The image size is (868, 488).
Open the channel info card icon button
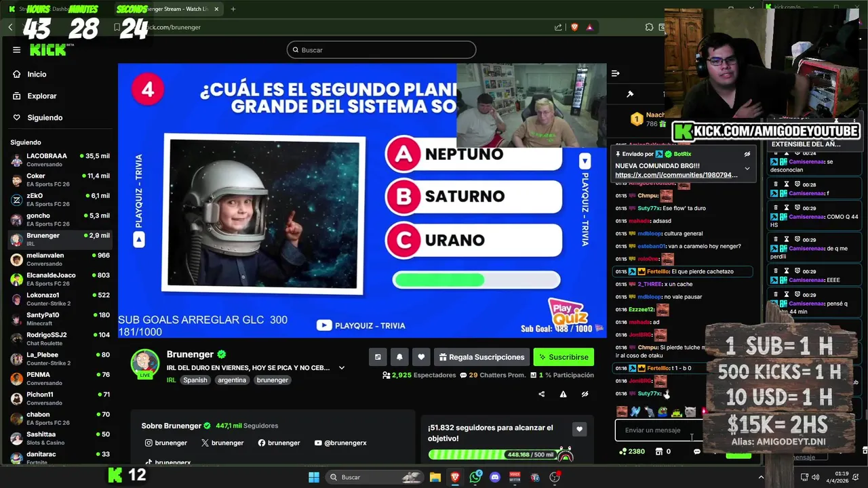(378, 357)
